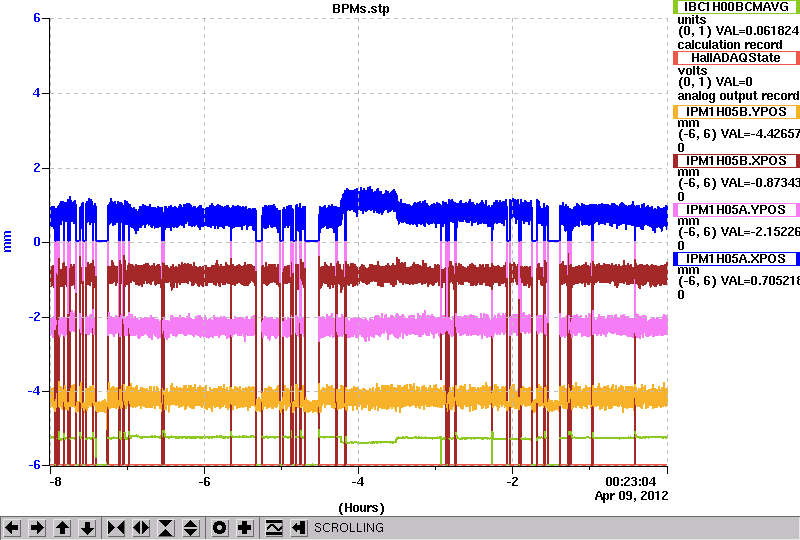Click the 'analog output record' legend text
This screenshot has height=540, width=800.
tap(738, 96)
